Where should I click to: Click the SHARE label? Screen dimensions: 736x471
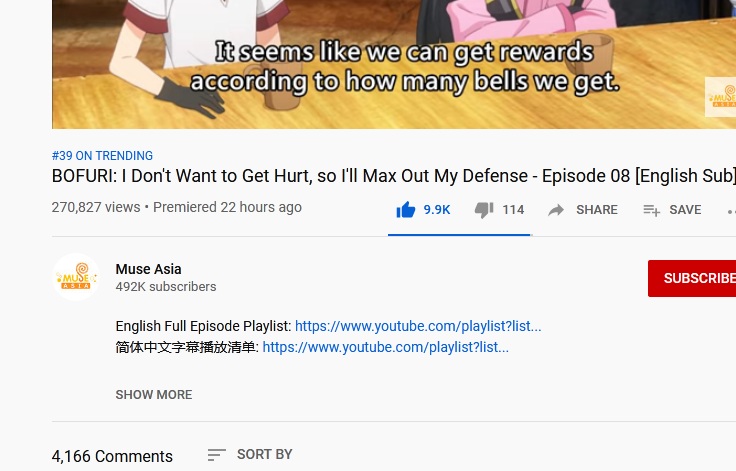pyautogui.click(x=597, y=209)
